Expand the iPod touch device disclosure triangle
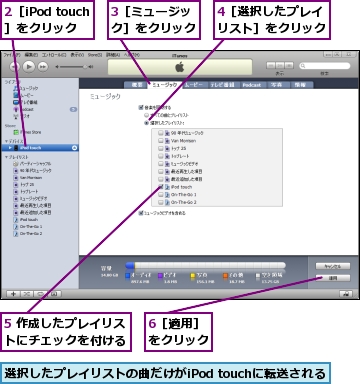The width and height of the screenshot is (360, 384). [x=10, y=148]
